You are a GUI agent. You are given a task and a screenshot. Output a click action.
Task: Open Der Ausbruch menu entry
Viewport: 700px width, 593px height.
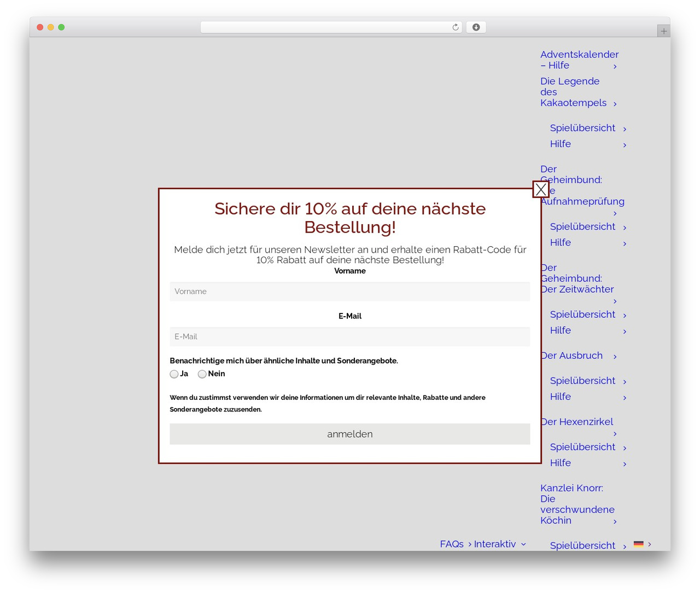(x=571, y=356)
